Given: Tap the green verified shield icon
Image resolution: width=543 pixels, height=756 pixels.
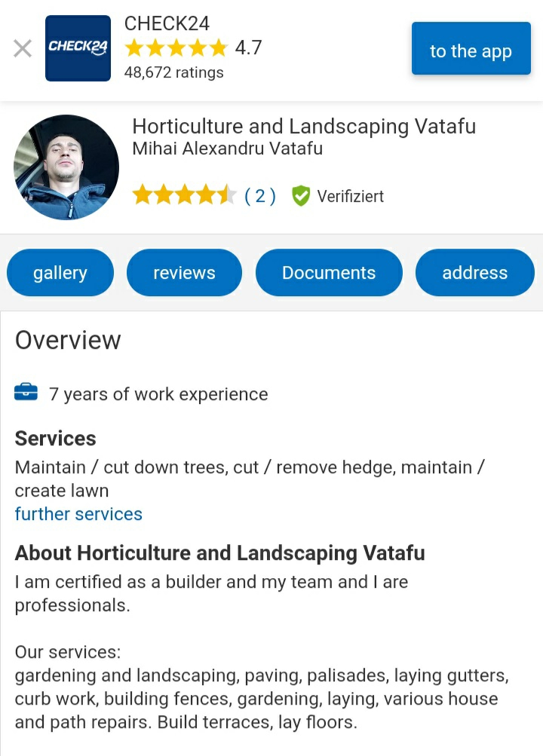Looking at the screenshot, I should click(x=301, y=196).
